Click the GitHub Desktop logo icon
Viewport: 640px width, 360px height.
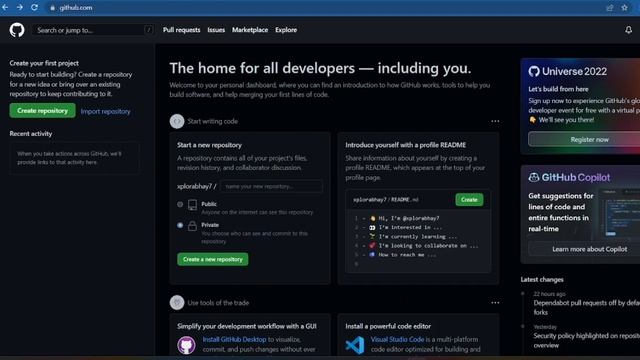(186, 345)
